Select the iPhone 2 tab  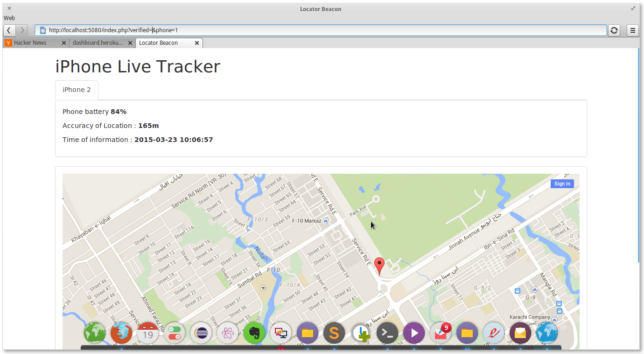[77, 90]
